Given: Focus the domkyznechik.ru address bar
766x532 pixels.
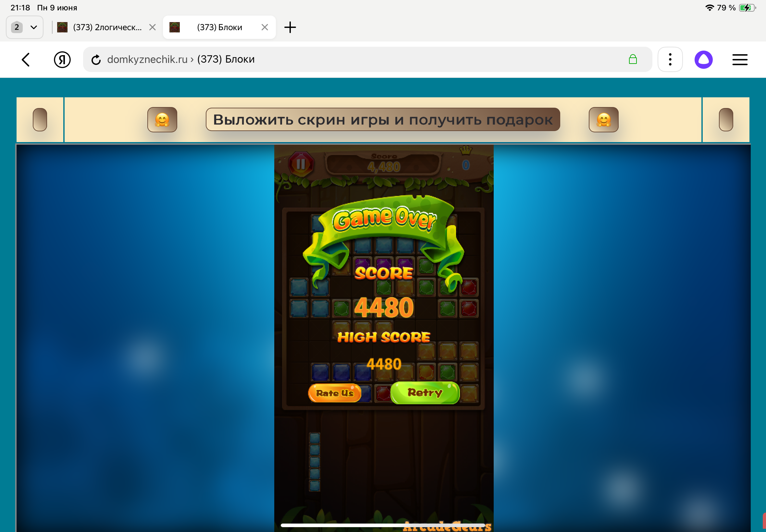Looking at the screenshot, I should (x=367, y=59).
